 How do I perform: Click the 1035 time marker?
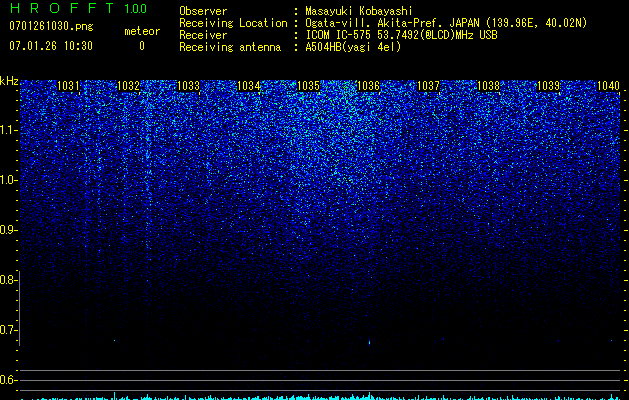308,86
